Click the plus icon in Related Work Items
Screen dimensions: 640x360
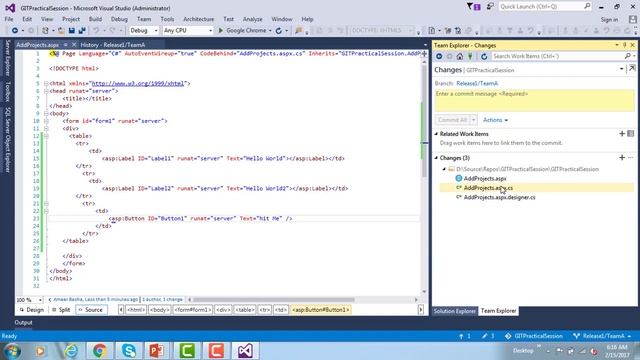(622, 133)
